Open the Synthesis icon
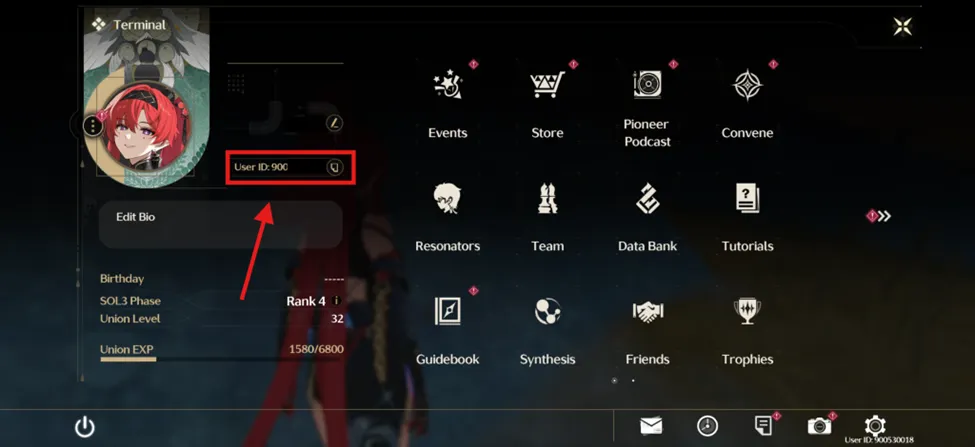 [x=547, y=311]
